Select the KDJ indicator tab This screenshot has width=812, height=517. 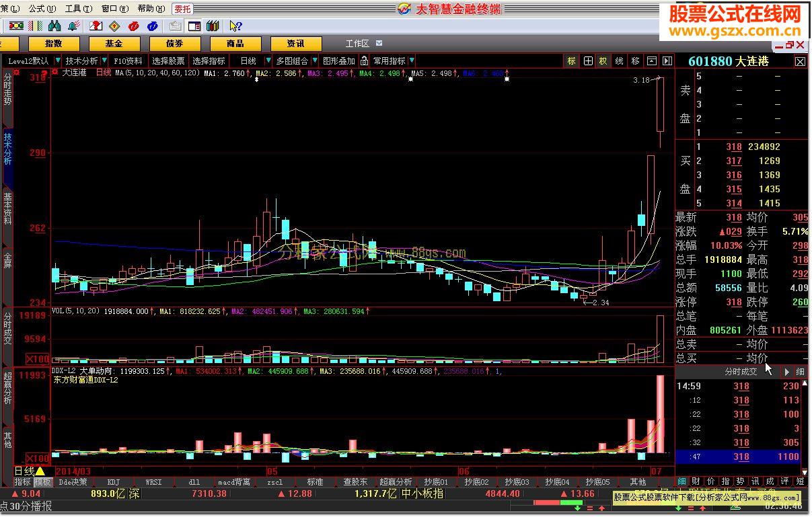coord(113,482)
